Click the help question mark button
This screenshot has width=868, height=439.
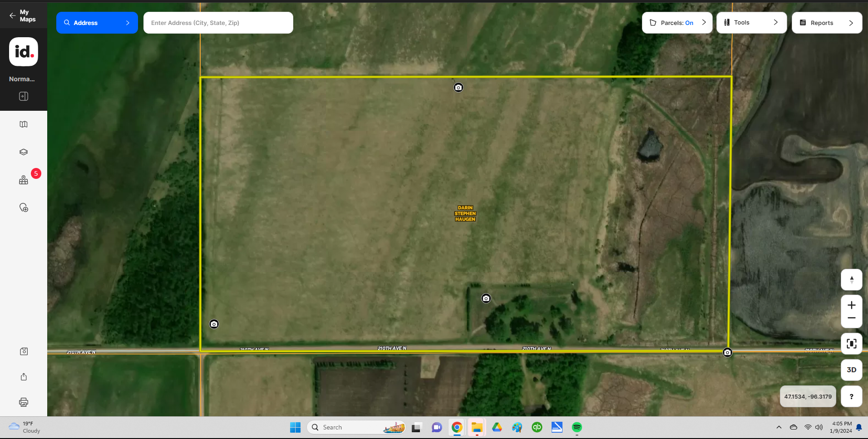[x=851, y=396]
